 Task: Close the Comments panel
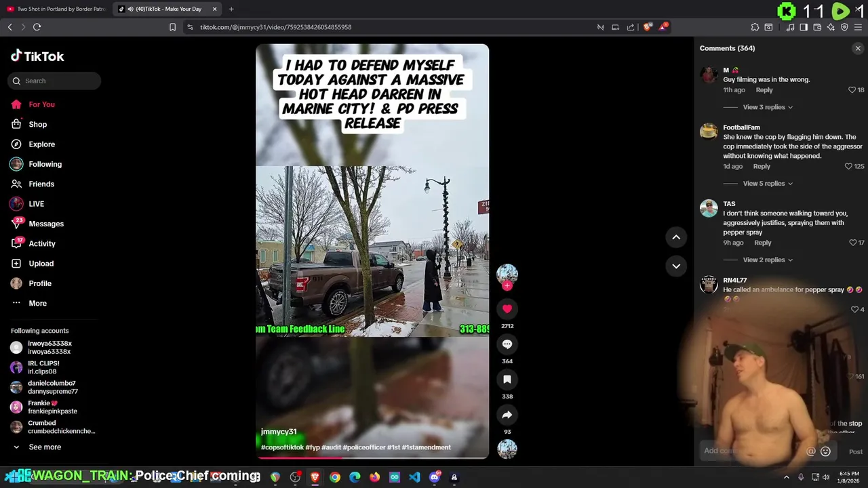[x=858, y=48]
